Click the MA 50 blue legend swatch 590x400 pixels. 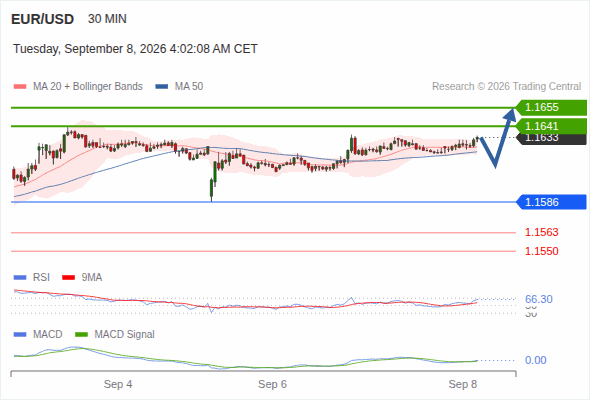pos(162,87)
